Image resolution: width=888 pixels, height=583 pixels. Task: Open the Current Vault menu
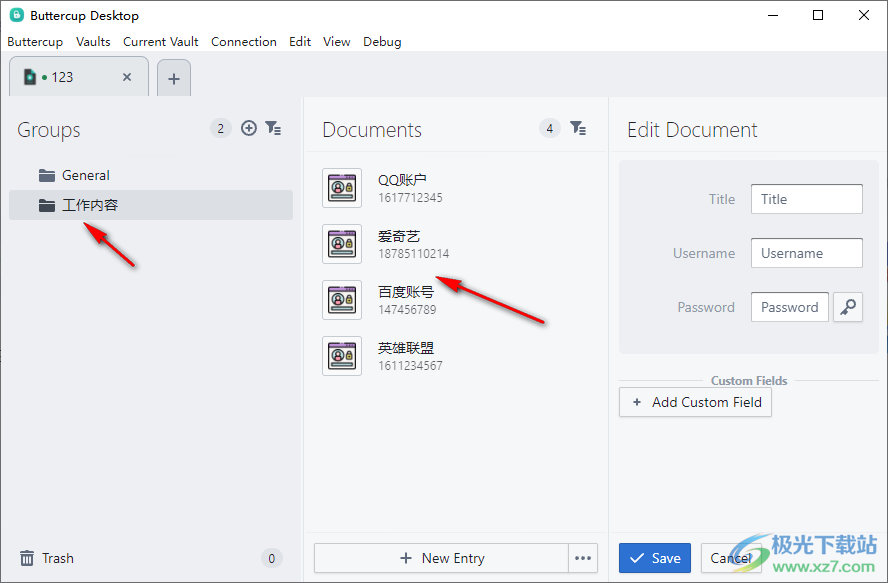161,42
